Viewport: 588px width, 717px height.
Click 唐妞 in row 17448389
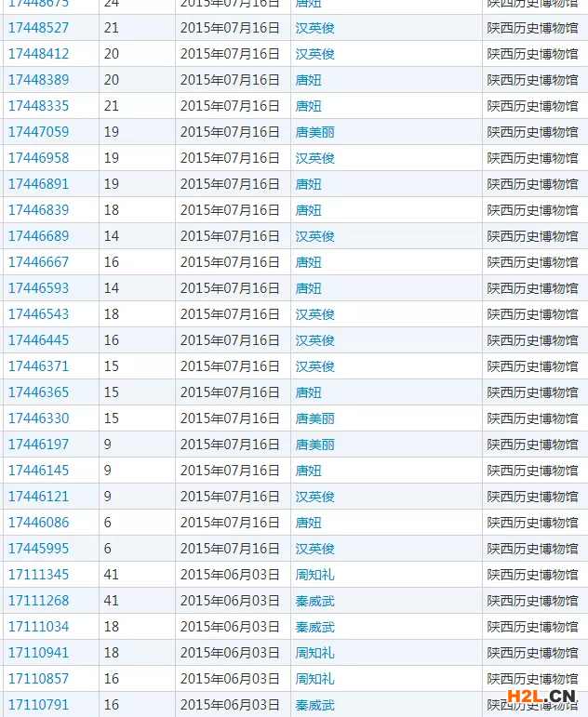click(x=308, y=81)
